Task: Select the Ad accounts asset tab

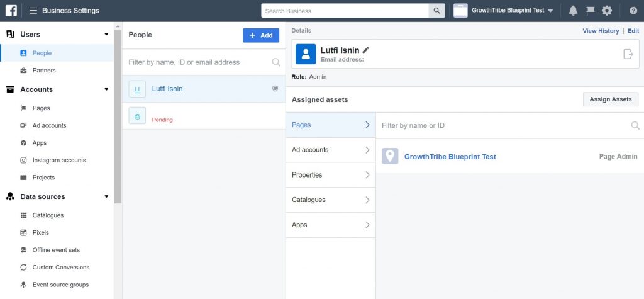Action: tap(331, 150)
